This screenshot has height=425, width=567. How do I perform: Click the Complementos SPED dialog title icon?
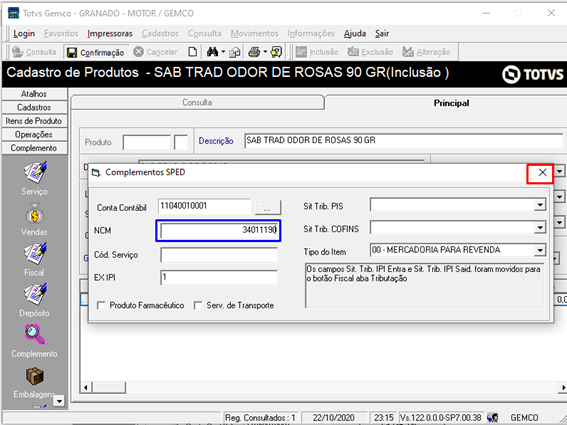click(x=96, y=173)
